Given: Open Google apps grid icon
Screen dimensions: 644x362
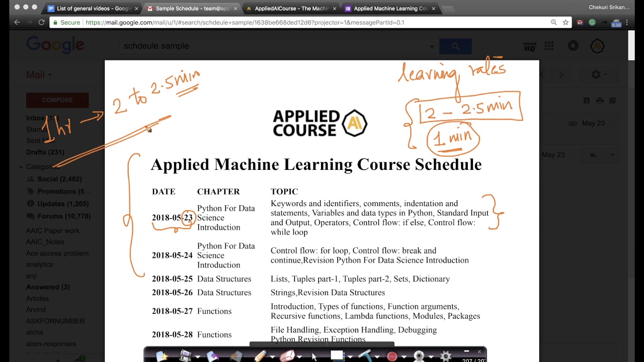Looking at the screenshot, I should coord(549,46).
